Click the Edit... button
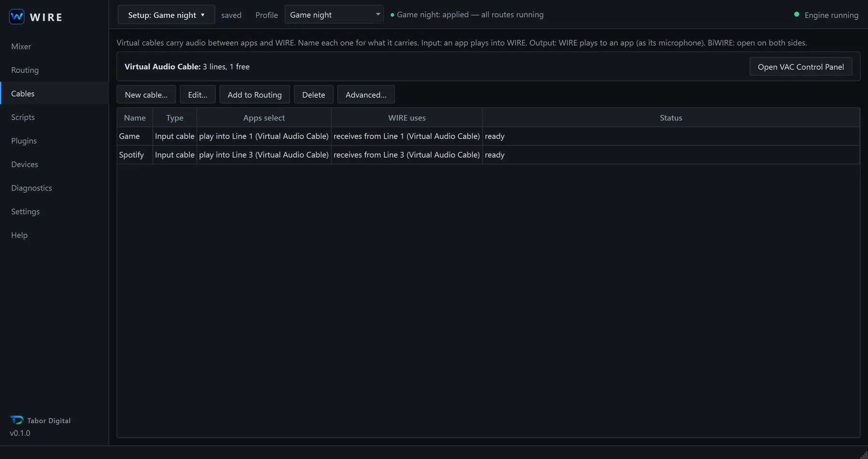The height and width of the screenshot is (459, 868). (x=198, y=95)
